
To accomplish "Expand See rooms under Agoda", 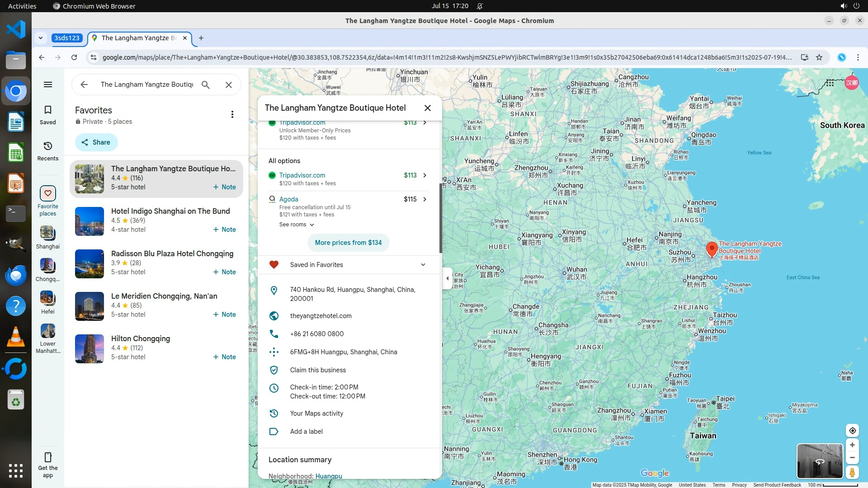I will click(x=297, y=225).
